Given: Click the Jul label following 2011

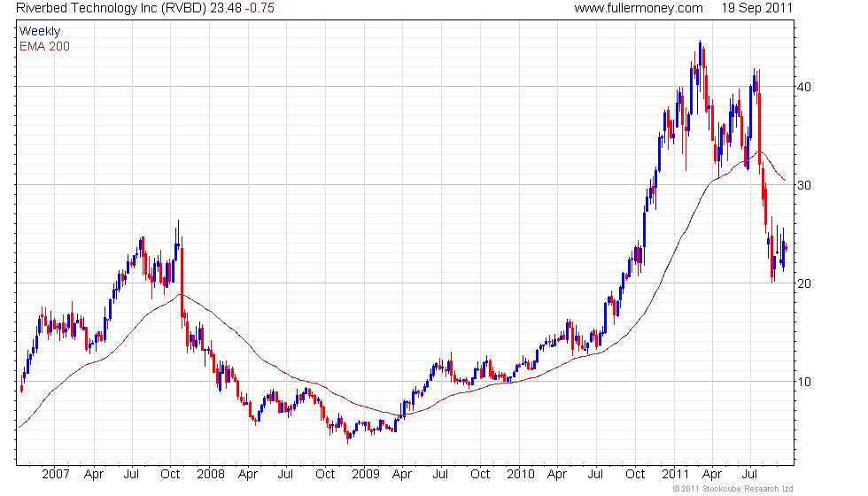Looking at the screenshot, I should pyautogui.click(x=749, y=474).
